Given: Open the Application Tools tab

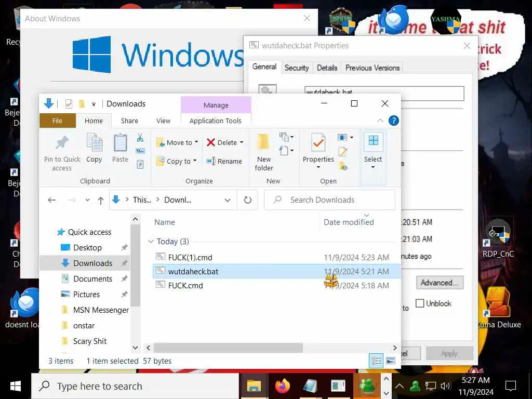Looking at the screenshot, I should (x=216, y=121).
